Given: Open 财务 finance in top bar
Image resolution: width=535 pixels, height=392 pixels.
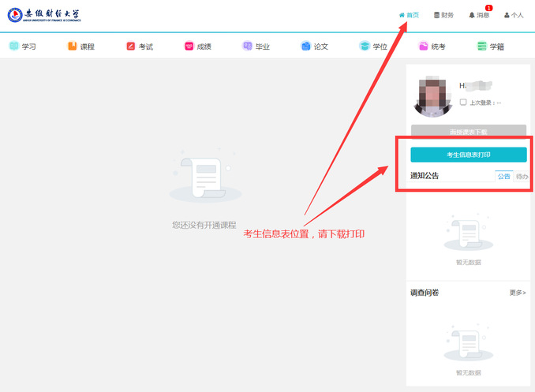Looking at the screenshot, I should pyautogui.click(x=443, y=15).
